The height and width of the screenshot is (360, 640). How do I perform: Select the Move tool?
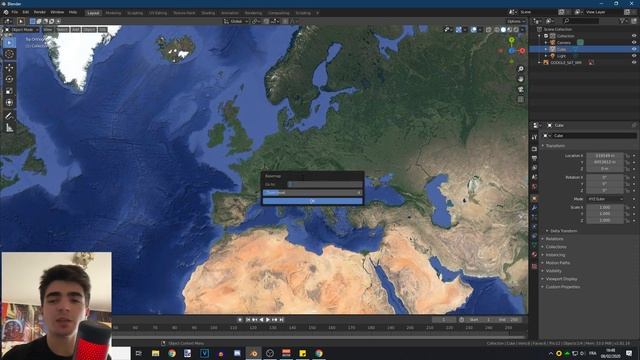click(9, 68)
